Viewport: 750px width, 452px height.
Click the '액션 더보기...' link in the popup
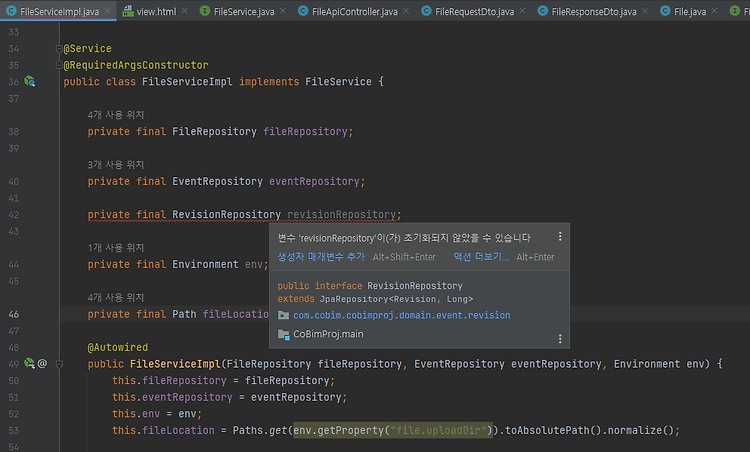pyautogui.click(x=481, y=257)
